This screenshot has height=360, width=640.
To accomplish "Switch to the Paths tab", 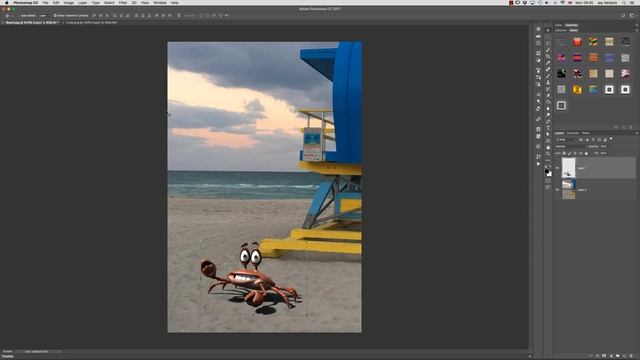I will 585,133.
